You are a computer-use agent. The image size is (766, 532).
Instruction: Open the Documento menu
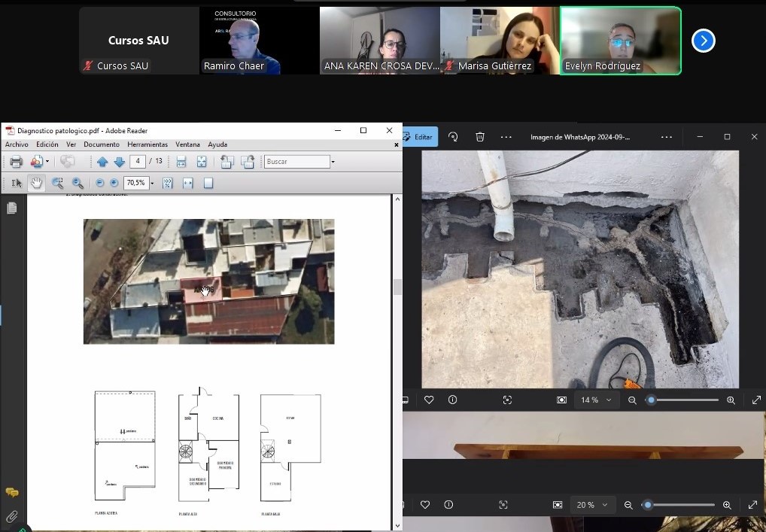point(102,144)
